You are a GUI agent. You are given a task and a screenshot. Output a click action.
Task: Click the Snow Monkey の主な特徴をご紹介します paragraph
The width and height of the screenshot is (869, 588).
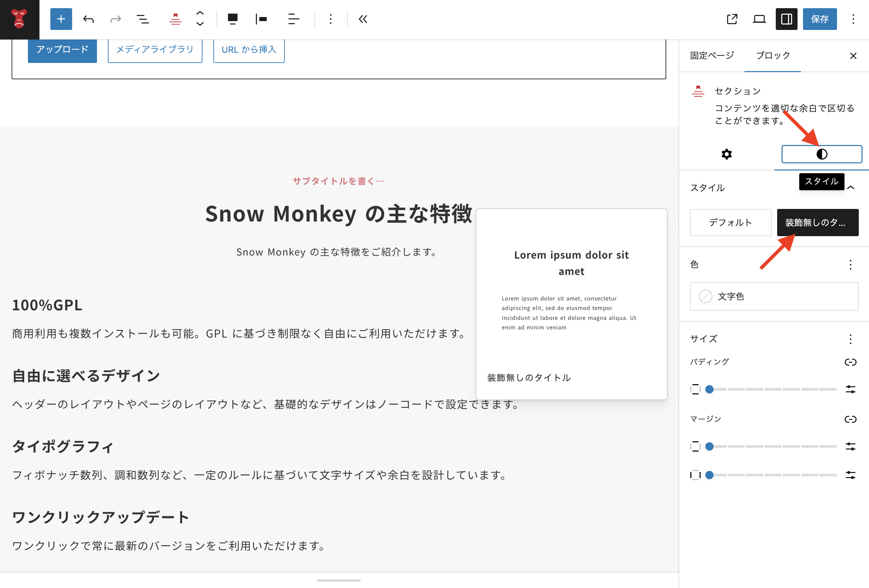point(337,252)
